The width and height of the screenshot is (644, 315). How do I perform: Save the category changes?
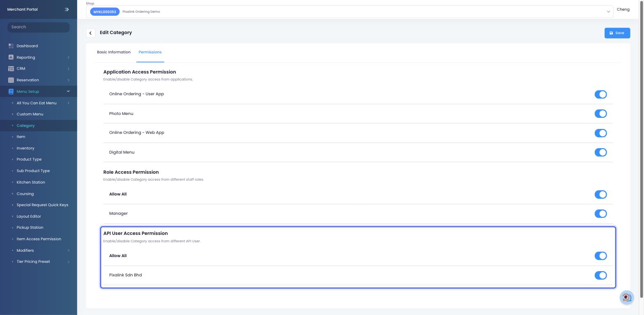617,33
